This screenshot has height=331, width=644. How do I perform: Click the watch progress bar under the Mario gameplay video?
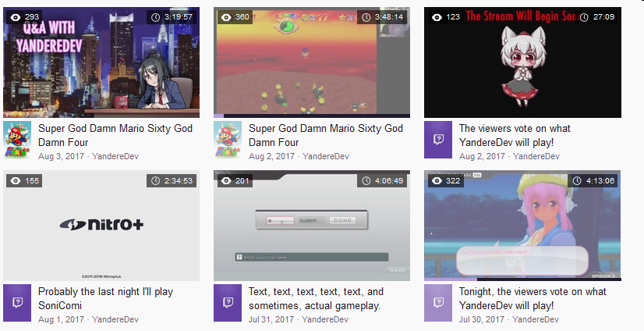click(x=312, y=116)
